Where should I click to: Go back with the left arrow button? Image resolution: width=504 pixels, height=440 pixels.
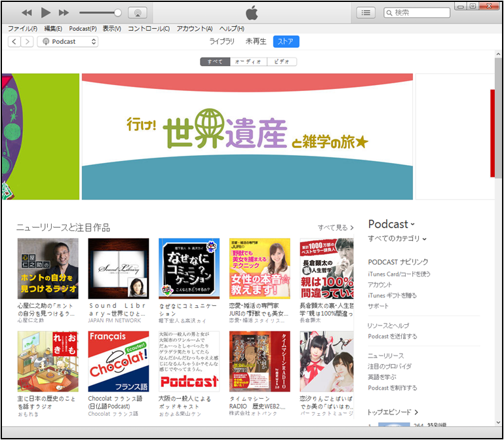pyautogui.click(x=14, y=41)
